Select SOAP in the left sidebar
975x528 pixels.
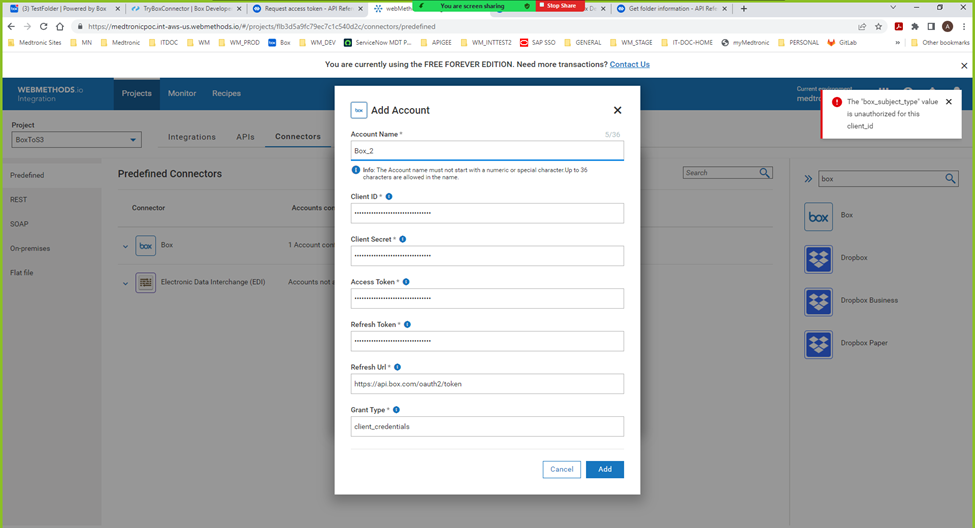click(x=19, y=224)
